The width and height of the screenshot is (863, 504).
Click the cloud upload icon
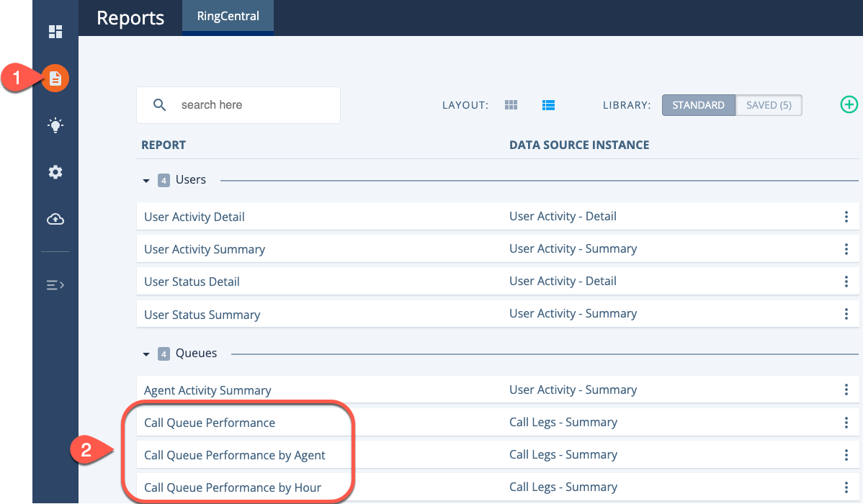click(x=55, y=219)
